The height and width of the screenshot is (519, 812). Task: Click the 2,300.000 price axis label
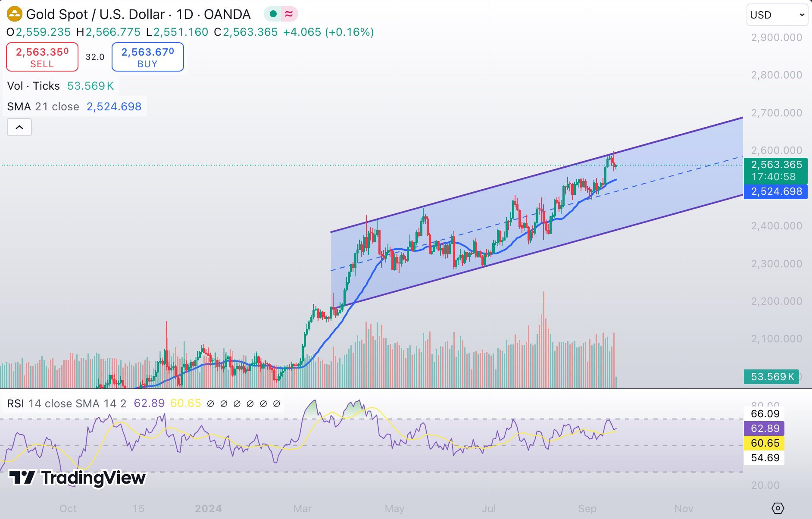[777, 264]
